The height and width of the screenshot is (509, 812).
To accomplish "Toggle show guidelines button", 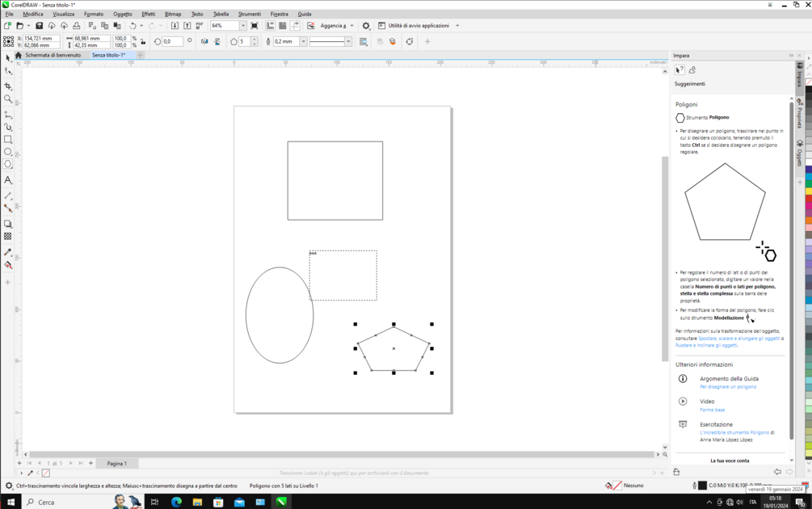I will [x=295, y=25].
